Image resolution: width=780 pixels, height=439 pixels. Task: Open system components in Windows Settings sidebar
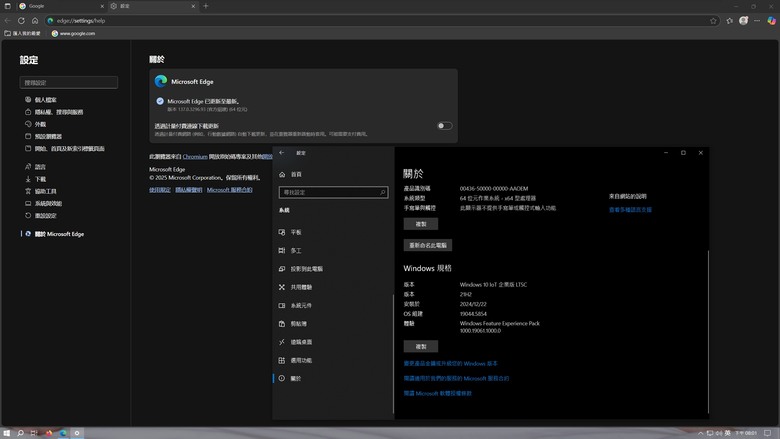pos(295,306)
